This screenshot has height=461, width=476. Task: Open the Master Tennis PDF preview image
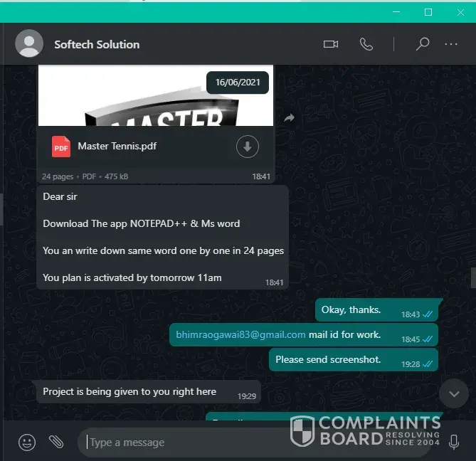coord(156,95)
